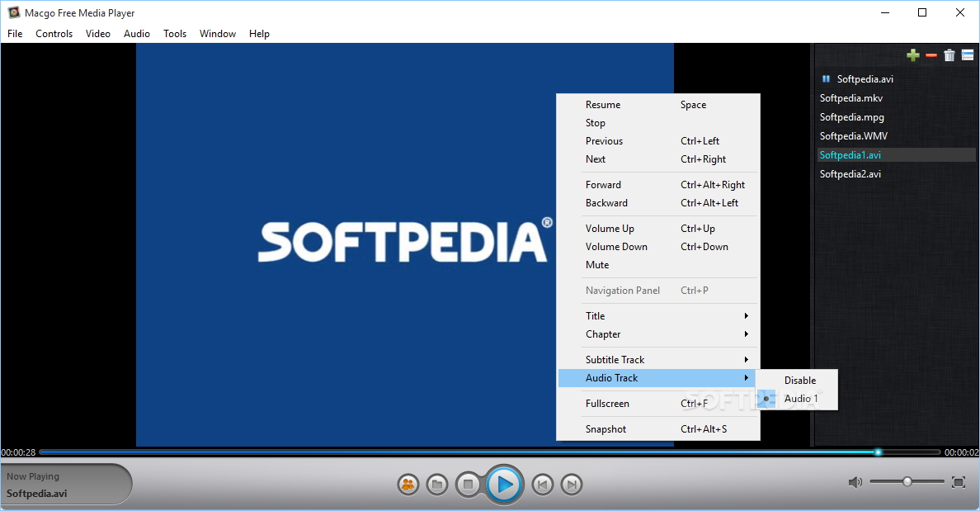
Task: Maximize the Macgo player window
Action: tap(922, 12)
